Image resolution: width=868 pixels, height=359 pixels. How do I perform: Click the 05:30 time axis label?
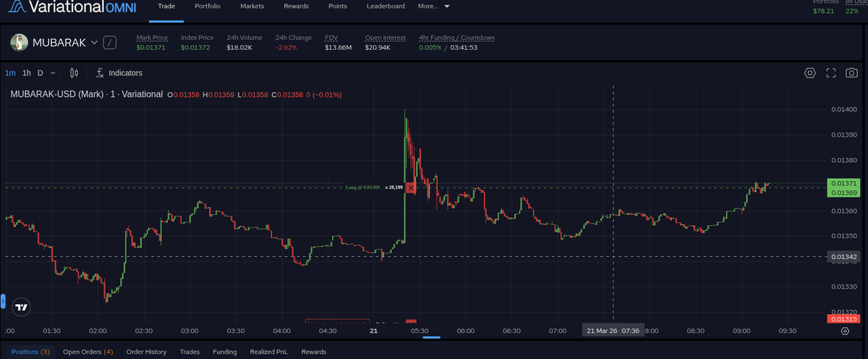tap(420, 331)
